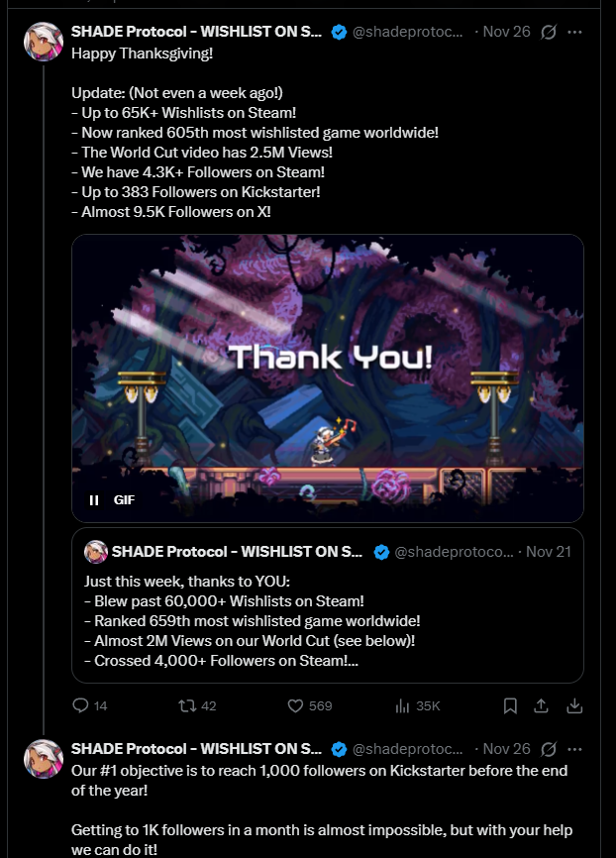View post analytics showing 35K views
Image resolution: width=616 pixels, height=858 pixels.
click(x=417, y=705)
